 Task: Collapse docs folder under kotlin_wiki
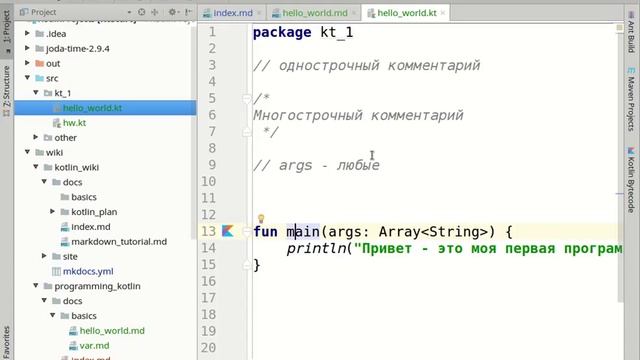[x=44, y=182]
